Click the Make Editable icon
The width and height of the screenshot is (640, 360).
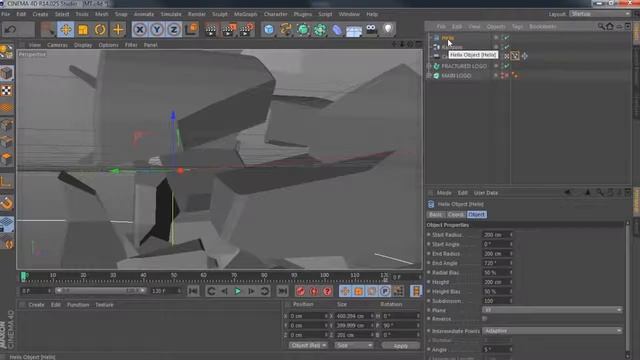coord(7,52)
